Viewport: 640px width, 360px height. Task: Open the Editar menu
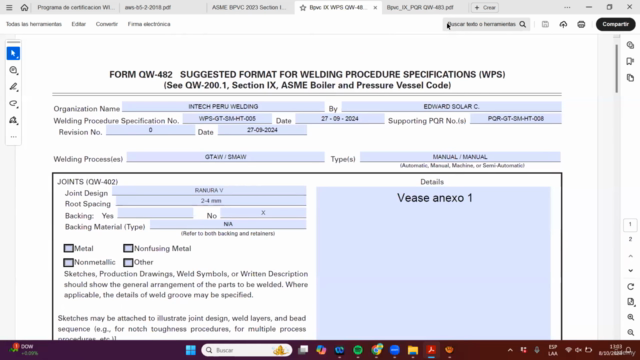pos(78,24)
